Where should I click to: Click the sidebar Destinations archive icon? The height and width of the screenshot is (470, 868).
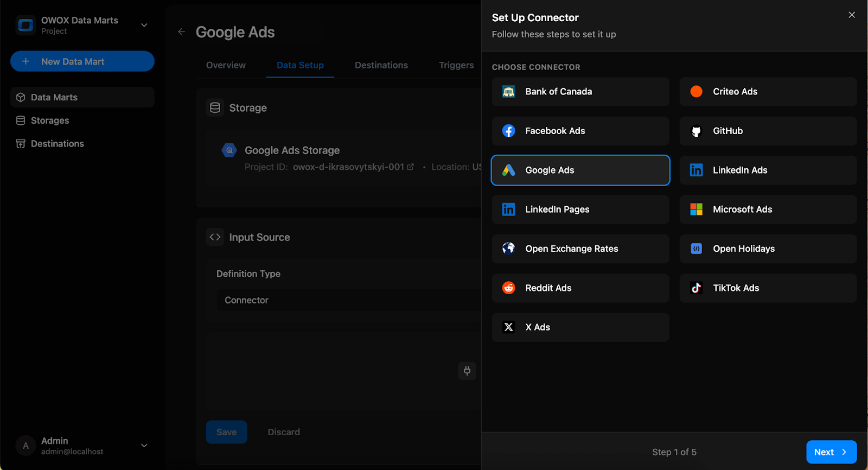[x=21, y=144]
